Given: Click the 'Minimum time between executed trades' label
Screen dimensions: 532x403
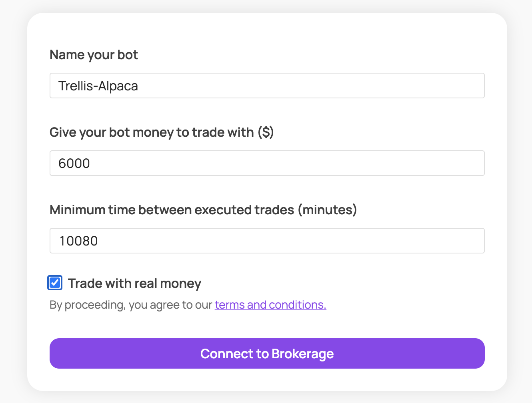Looking at the screenshot, I should [203, 210].
